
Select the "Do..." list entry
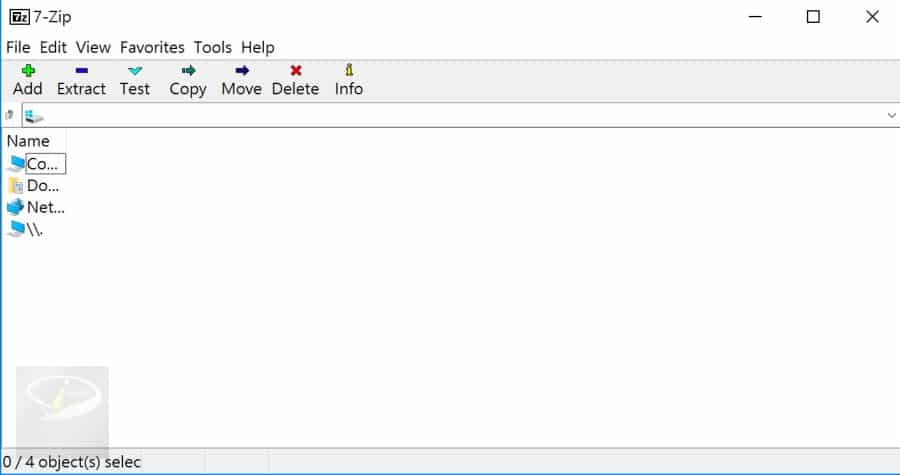pyautogui.click(x=43, y=185)
